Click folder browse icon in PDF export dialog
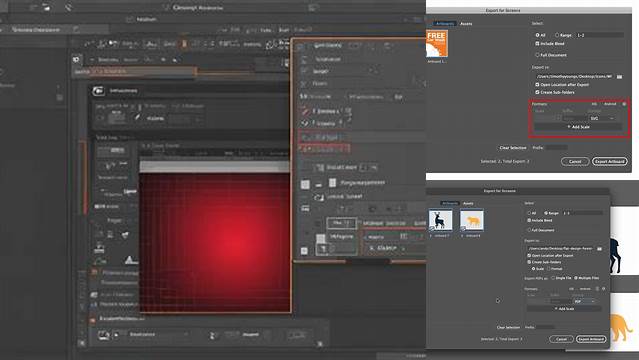639x360 pixels. click(599, 248)
